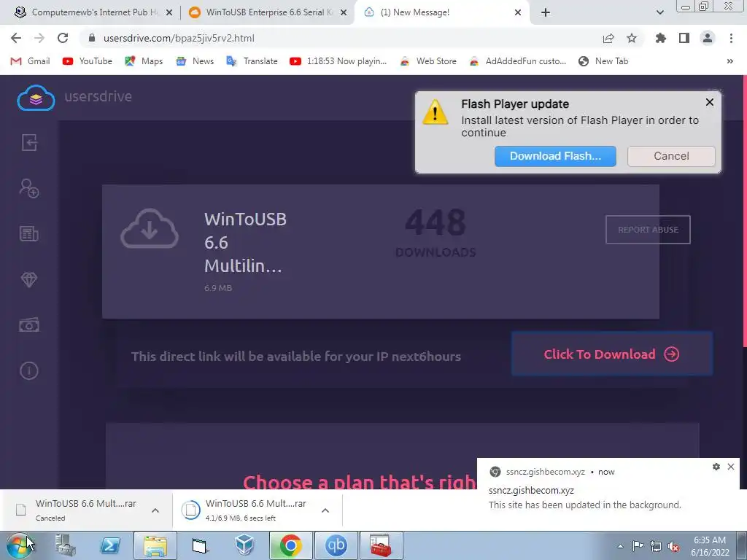Click the add user sidebar icon
Image resolution: width=747 pixels, height=560 pixels.
click(x=29, y=188)
